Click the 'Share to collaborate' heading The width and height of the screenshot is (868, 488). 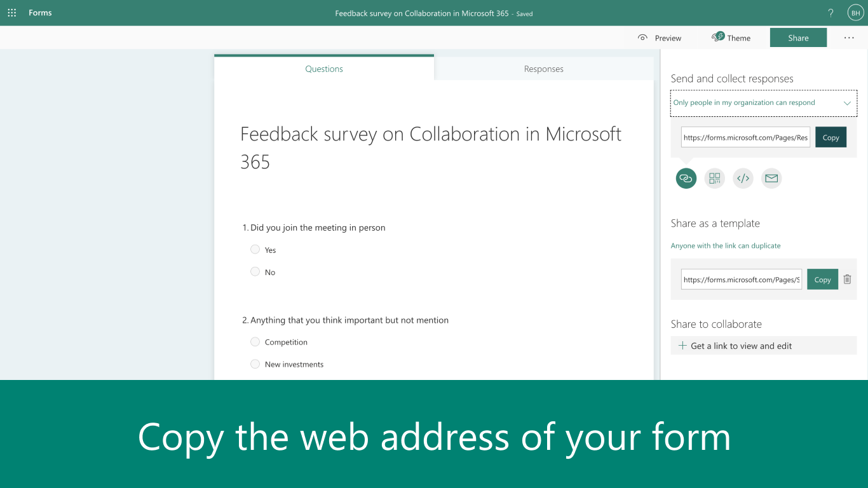(716, 324)
